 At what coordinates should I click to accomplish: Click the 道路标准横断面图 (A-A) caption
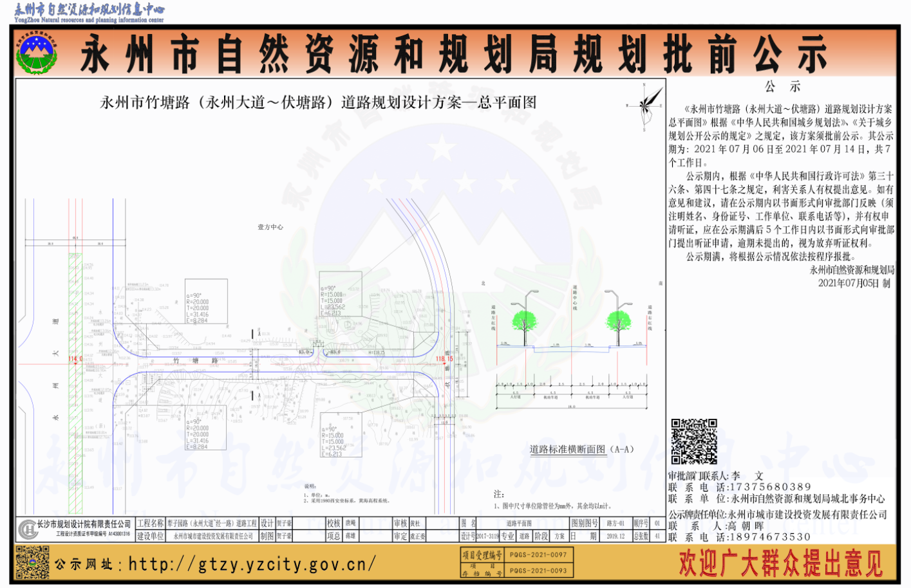click(x=581, y=449)
